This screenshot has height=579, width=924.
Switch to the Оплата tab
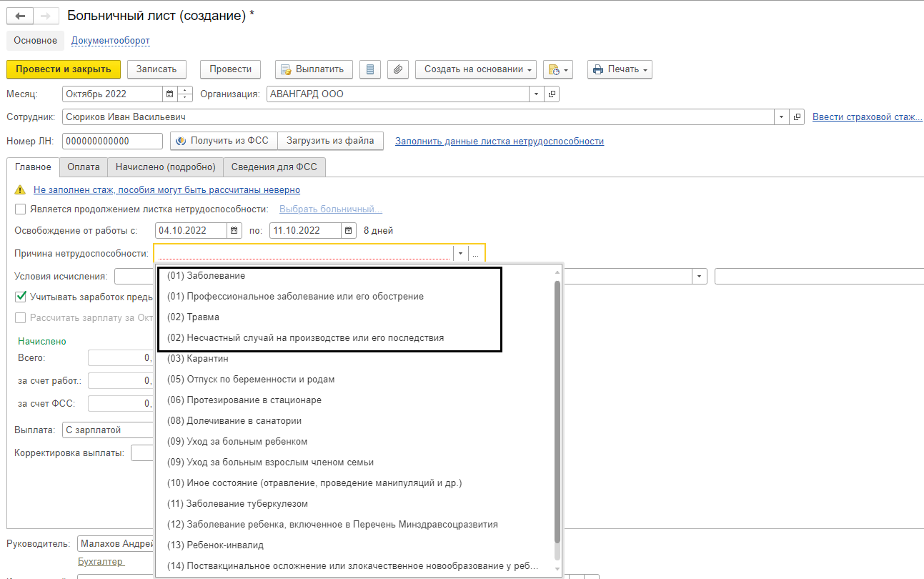tap(84, 167)
